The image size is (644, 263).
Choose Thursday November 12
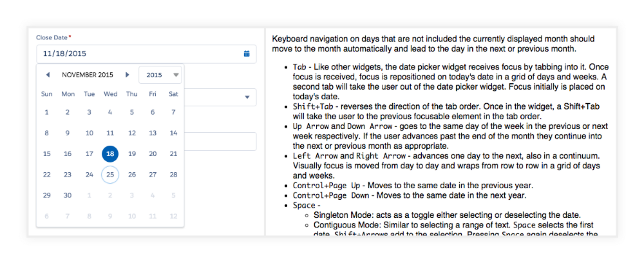(x=132, y=133)
